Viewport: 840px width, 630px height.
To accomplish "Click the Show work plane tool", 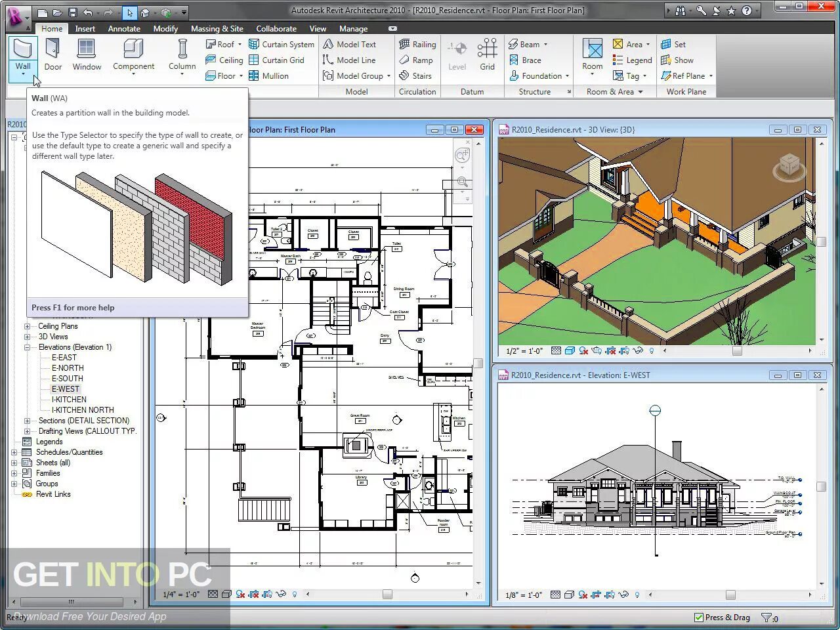I will 677,60.
